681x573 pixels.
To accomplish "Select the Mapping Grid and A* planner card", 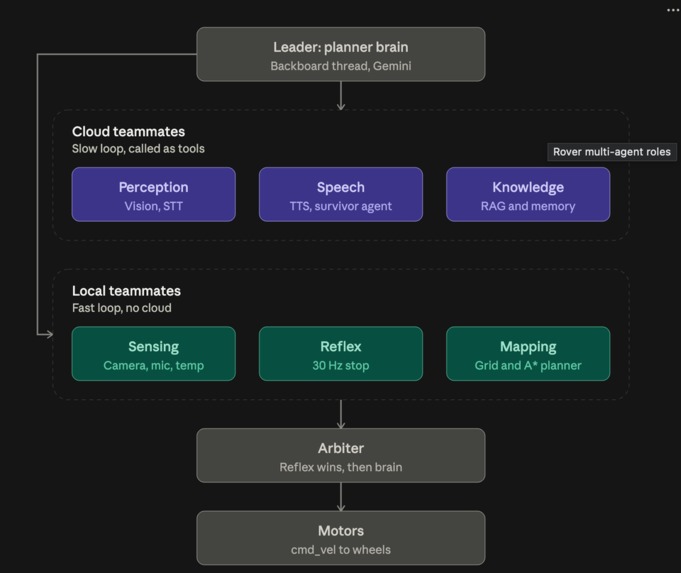I will coord(528,354).
